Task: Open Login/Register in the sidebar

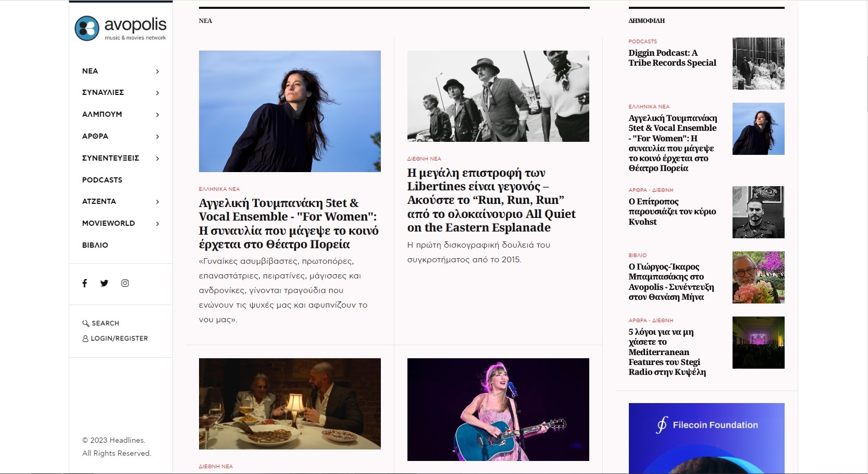Action: (x=115, y=338)
